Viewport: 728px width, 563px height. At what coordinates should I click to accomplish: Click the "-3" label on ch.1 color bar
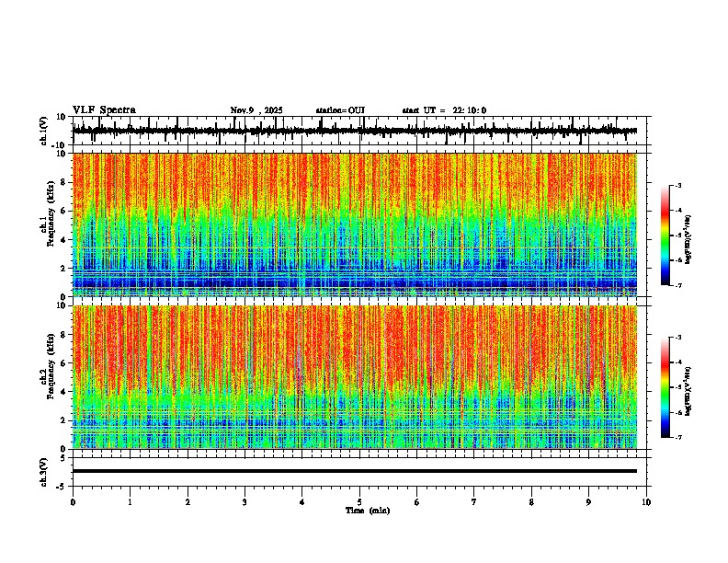click(678, 186)
